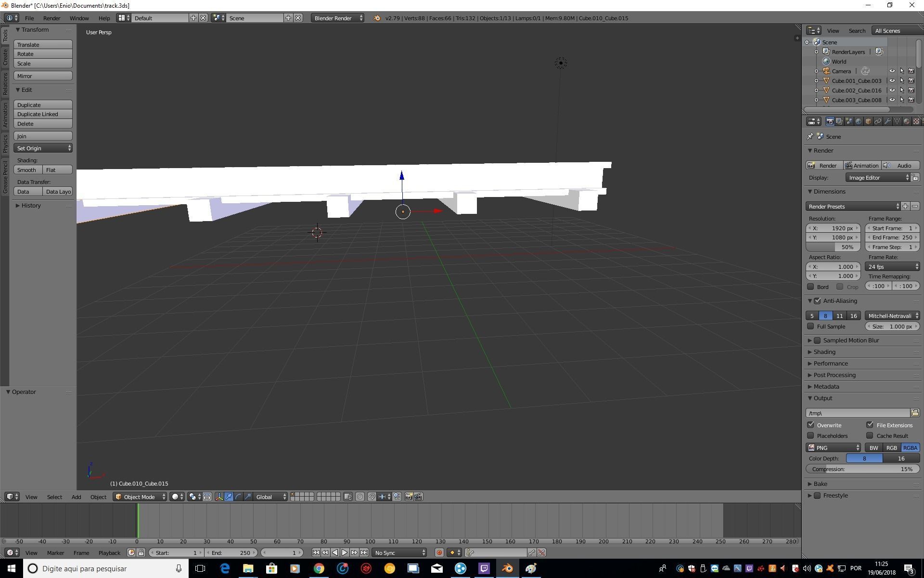The height and width of the screenshot is (578, 924).
Task: Click the timeline End frame field
Action: [x=231, y=552]
